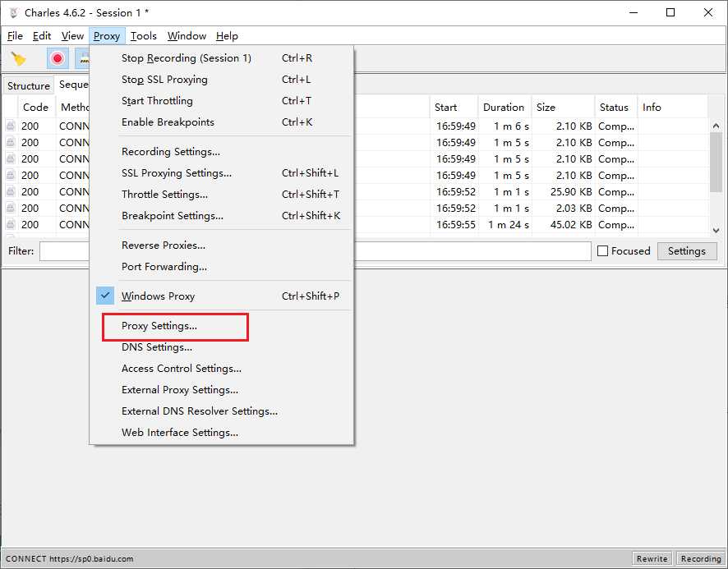Open the File menu
The width and height of the screenshot is (728, 569).
click(x=15, y=36)
